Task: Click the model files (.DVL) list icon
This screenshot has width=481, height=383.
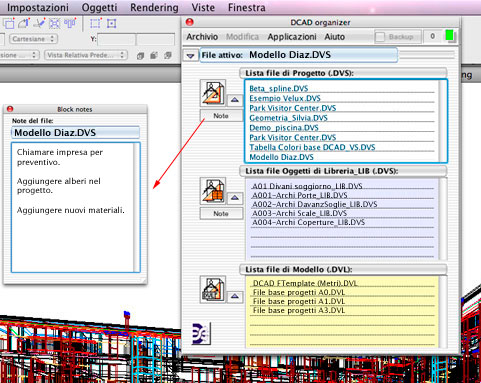Action: [213, 289]
